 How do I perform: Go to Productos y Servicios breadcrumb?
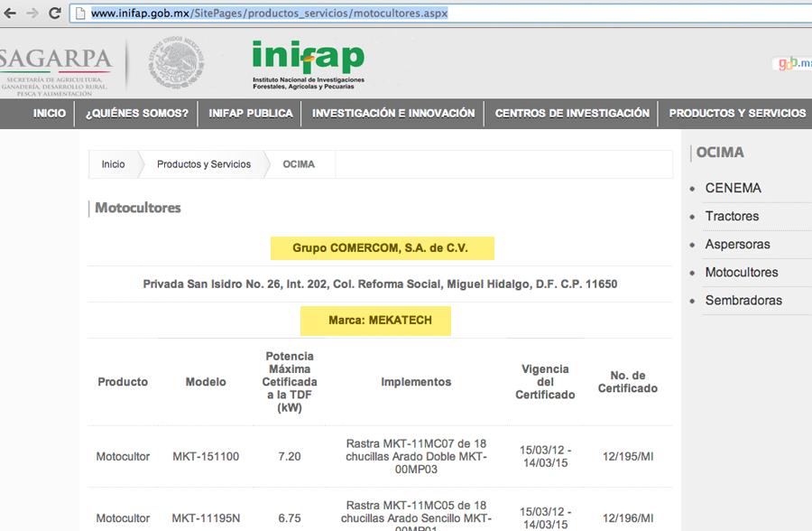coord(204,164)
